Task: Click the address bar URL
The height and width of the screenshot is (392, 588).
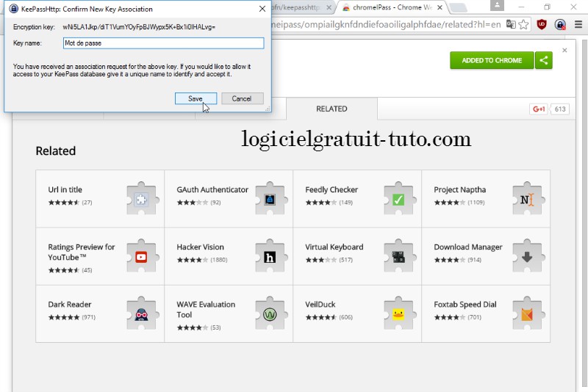Action: pyautogui.click(x=387, y=25)
